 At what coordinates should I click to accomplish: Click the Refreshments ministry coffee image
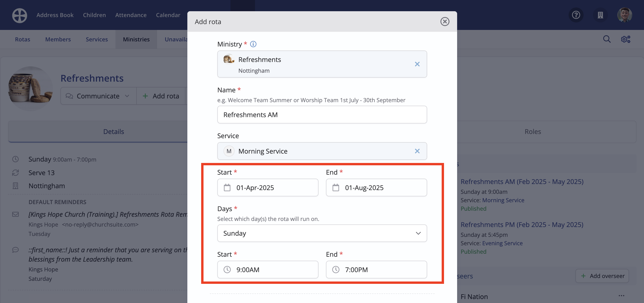30,89
